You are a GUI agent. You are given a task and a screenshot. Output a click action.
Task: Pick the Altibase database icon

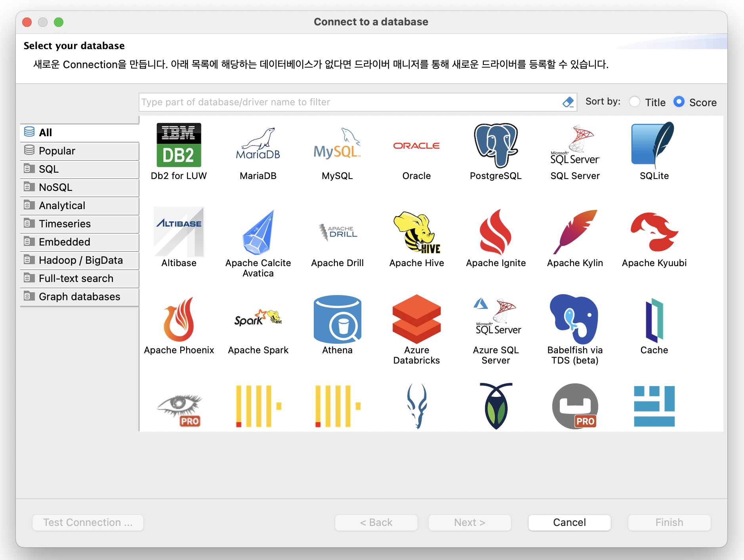179,232
